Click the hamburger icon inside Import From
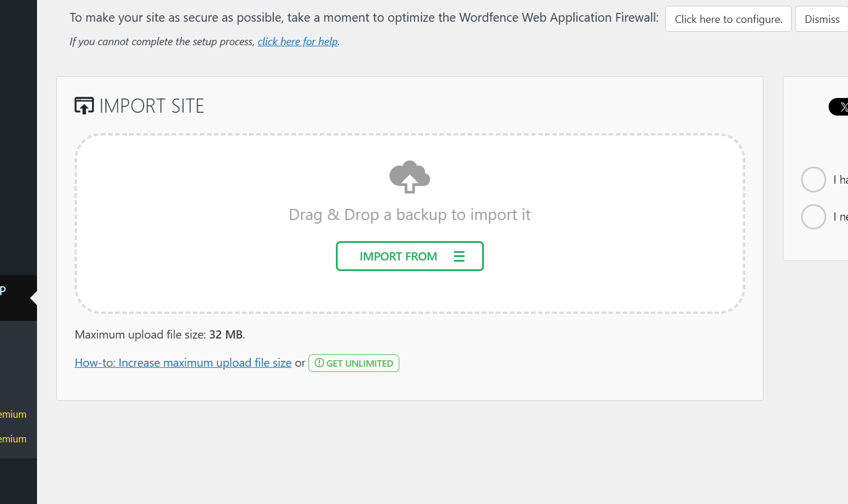 pyautogui.click(x=459, y=256)
